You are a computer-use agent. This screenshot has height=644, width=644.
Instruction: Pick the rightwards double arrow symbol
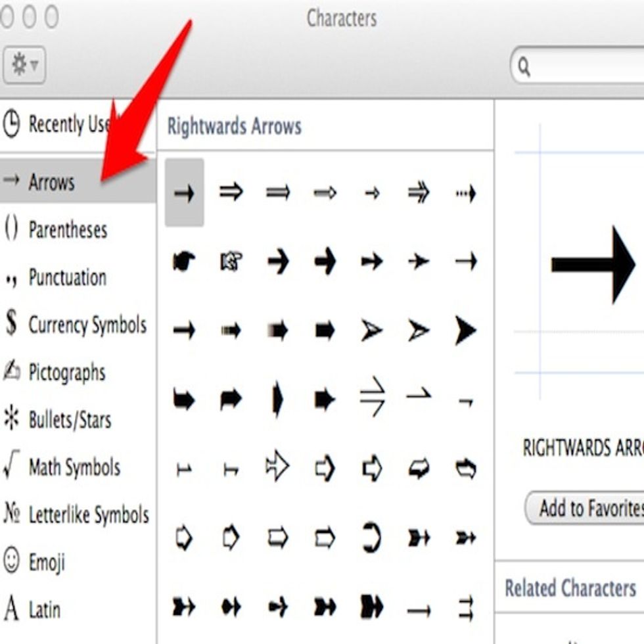pos(231,193)
